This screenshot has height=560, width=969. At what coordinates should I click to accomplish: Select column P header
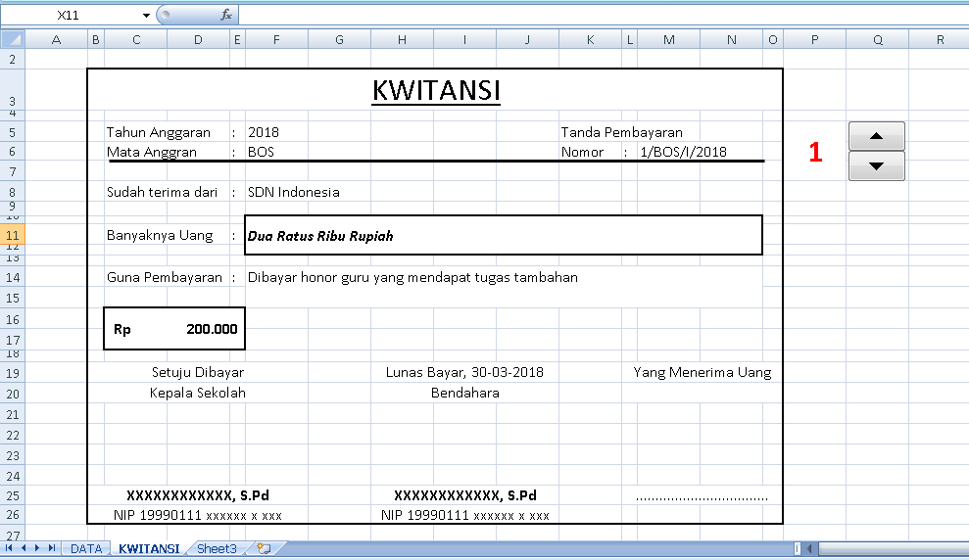(x=814, y=39)
